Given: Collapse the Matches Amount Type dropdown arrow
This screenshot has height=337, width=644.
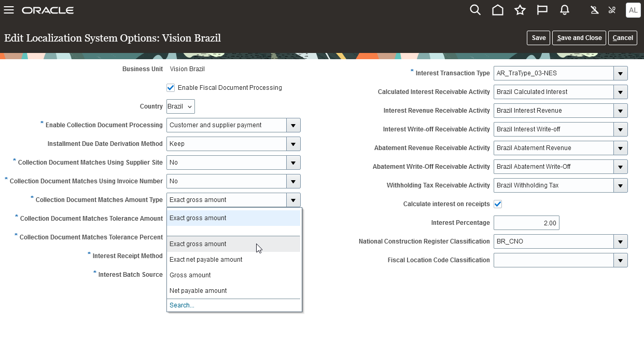Looking at the screenshot, I should [293, 200].
